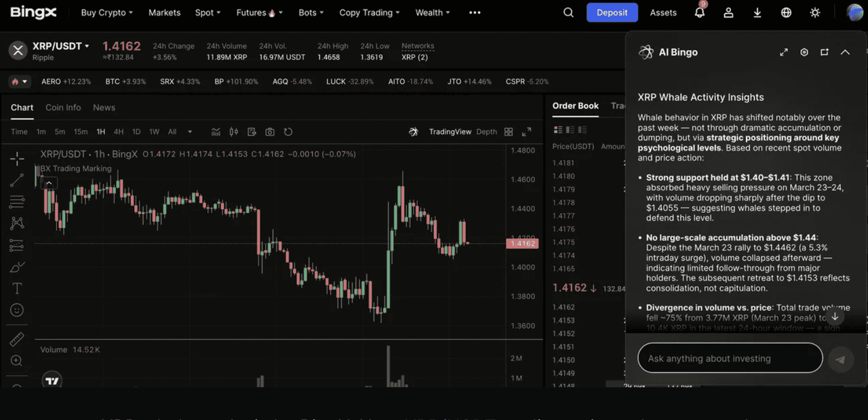Start a new AI Bingo chat
The width and height of the screenshot is (868, 420).
pyautogui.click(x=825, y=52)
